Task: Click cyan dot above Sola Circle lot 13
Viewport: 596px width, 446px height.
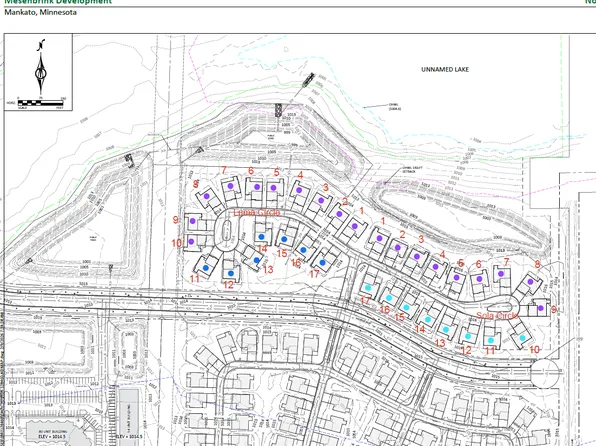Action: tap(446, 329)
